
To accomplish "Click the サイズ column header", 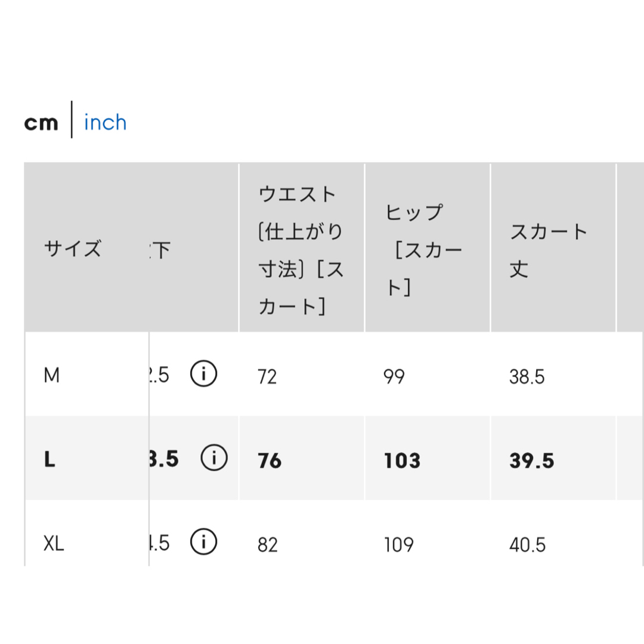I will tap(72, 249).
